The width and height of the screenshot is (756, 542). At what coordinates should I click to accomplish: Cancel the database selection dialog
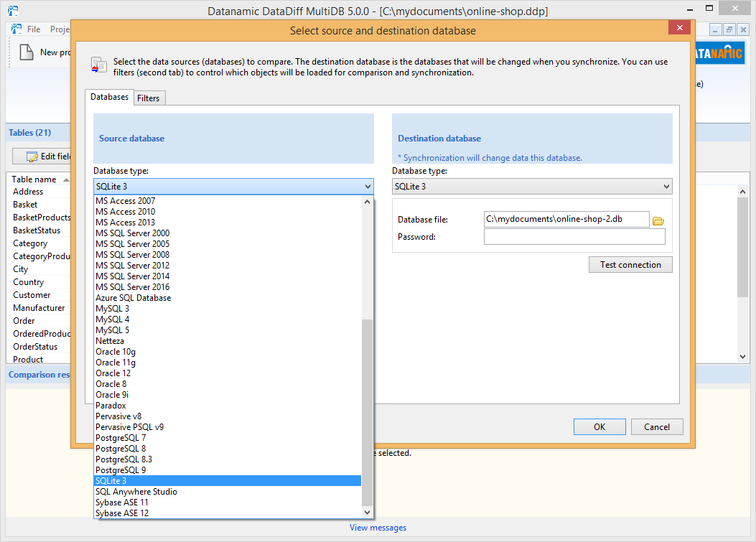(657, 426)
